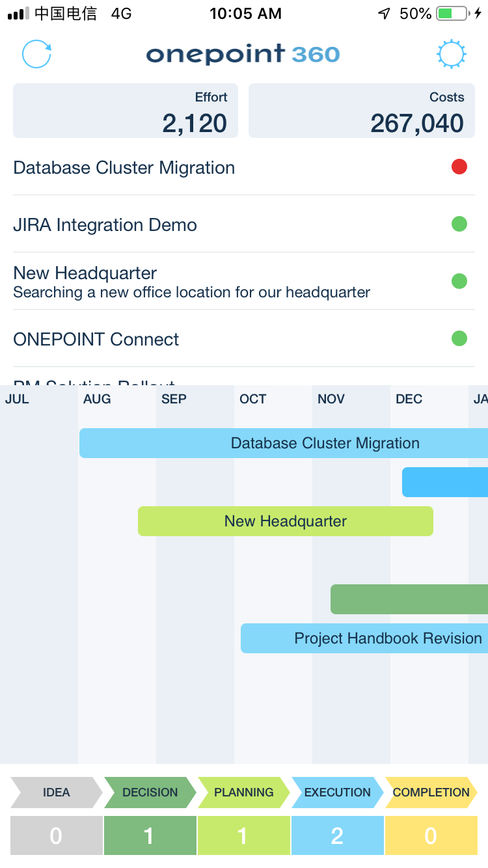Tap the SEP month header
Viewport: 488px width, 868px height.
click(174, 400)
